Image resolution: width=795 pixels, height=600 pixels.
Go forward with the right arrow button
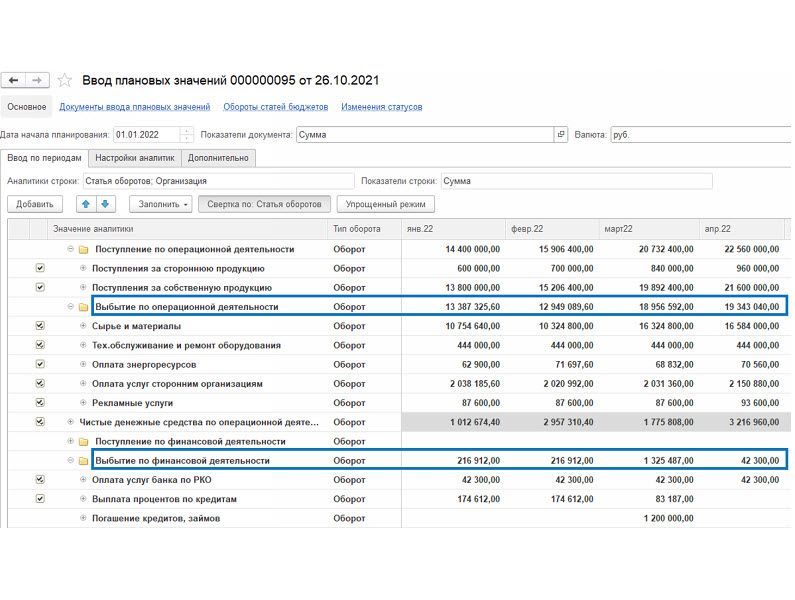click(37, 80)
